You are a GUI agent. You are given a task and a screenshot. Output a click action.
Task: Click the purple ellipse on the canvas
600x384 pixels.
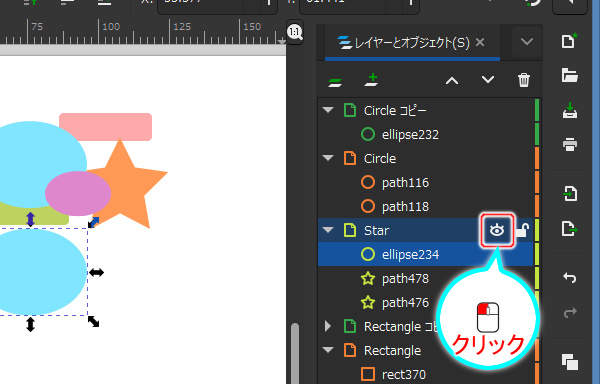(x=78, y=193)
